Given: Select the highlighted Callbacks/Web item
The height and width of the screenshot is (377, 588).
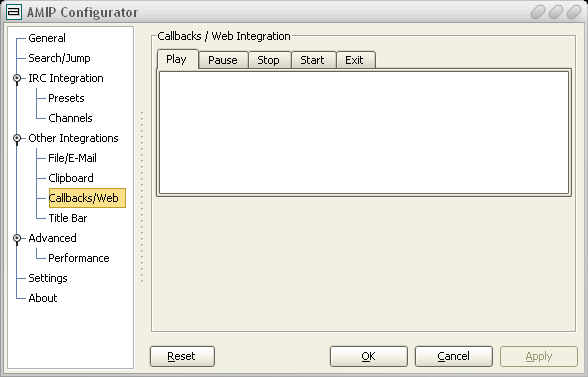Looking at the screenshot, I should pyautogui.click(x=87, y=198).
